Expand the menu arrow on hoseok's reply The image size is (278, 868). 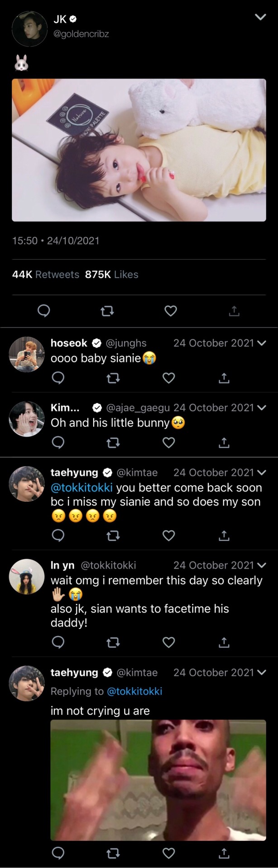coord(261,343)
